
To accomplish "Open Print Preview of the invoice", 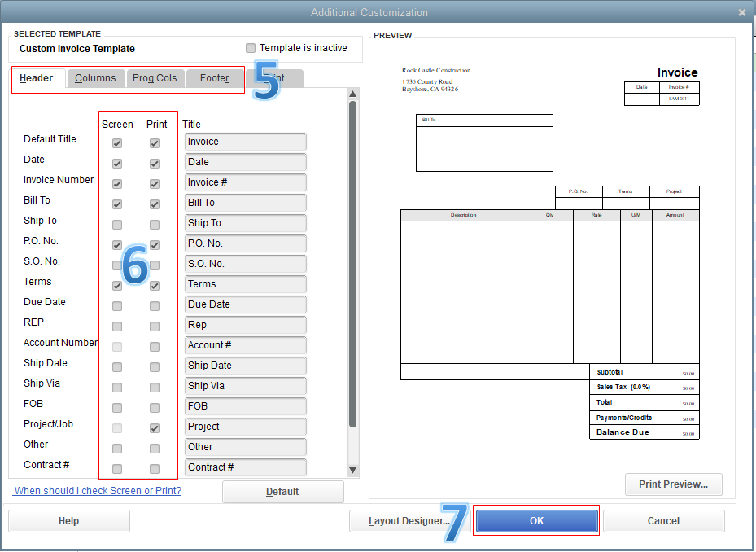I will [673, 484].
